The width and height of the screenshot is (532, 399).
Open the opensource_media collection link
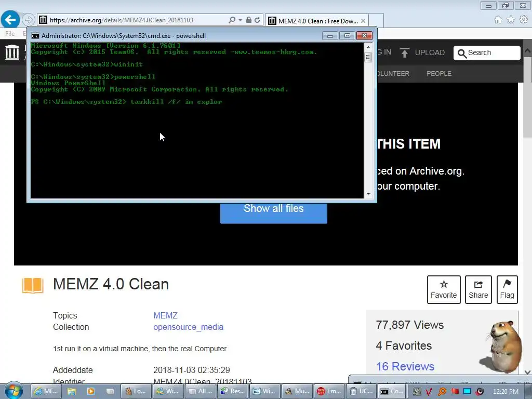pos(188,327)
